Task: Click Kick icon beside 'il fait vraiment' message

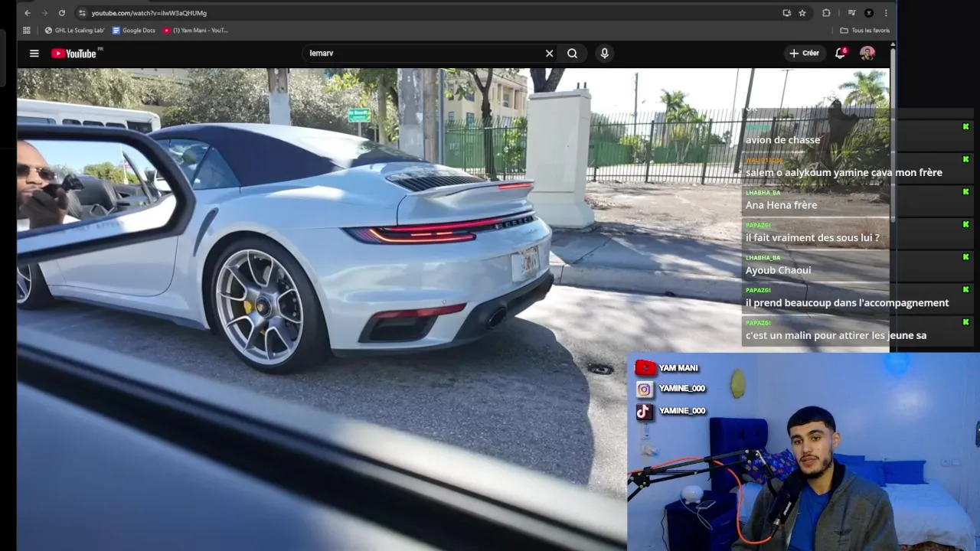Action: point(966,224)
